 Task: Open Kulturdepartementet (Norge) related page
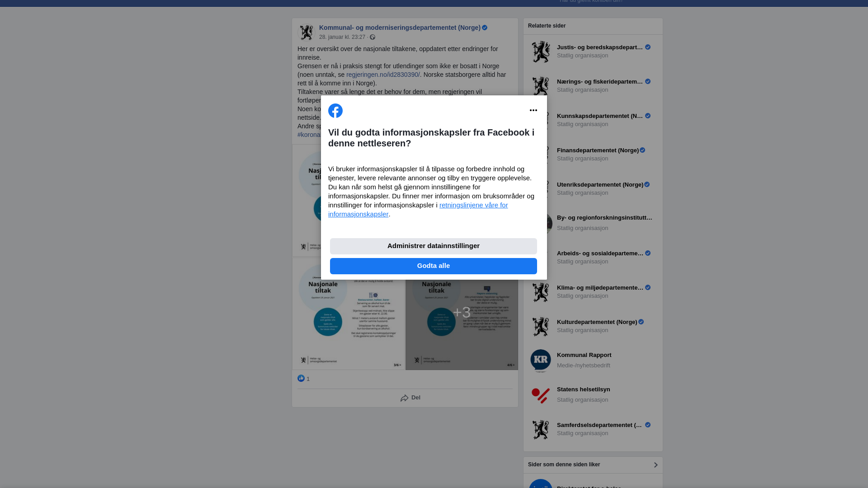pos(597,322)
